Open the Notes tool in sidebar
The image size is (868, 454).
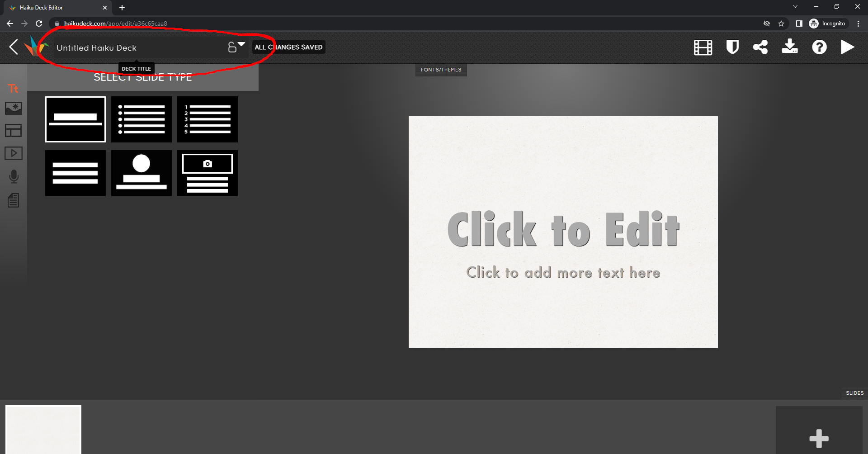coord(14,200)
